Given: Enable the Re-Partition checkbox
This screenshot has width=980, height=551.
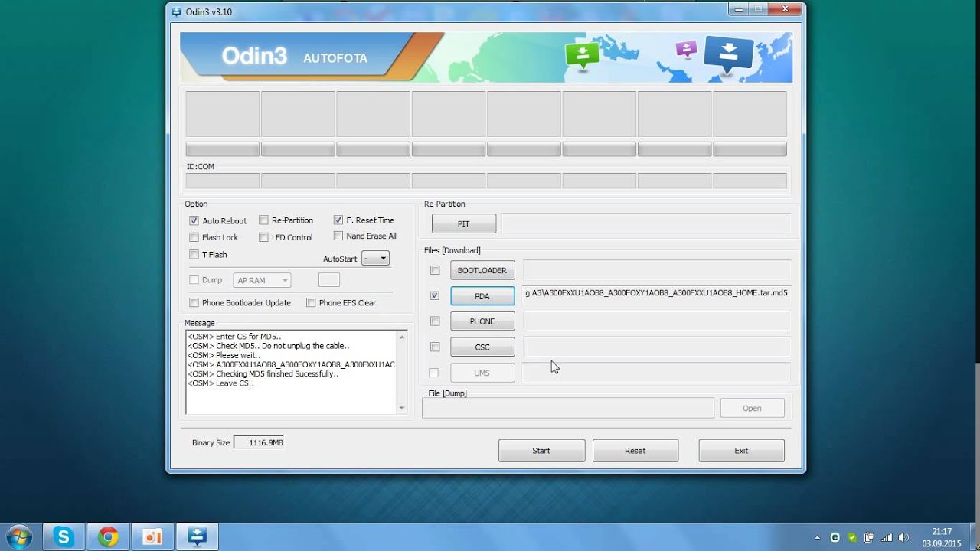Looking at the screenshot, I should 263,220.
